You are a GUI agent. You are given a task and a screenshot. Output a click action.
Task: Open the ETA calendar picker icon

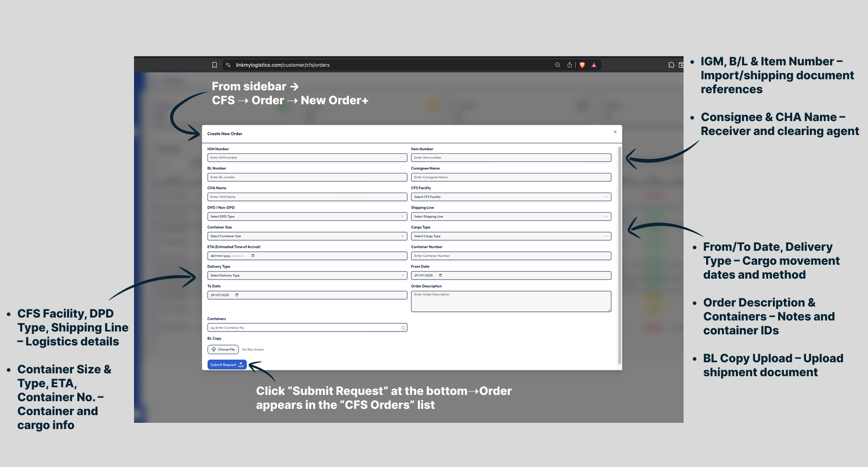(x=253, y=256)
